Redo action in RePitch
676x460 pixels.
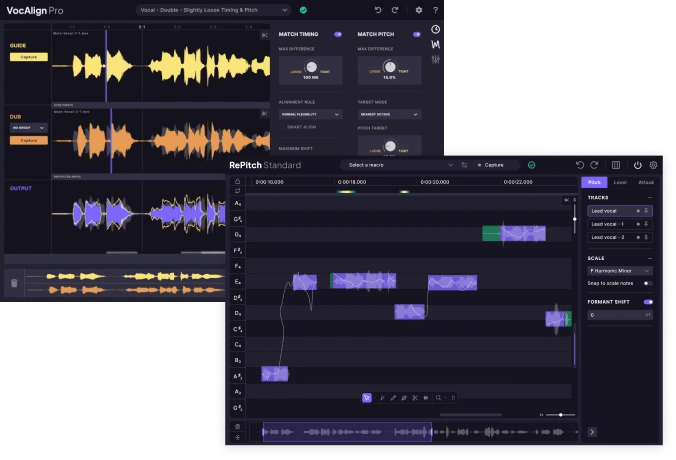point(594,165)
